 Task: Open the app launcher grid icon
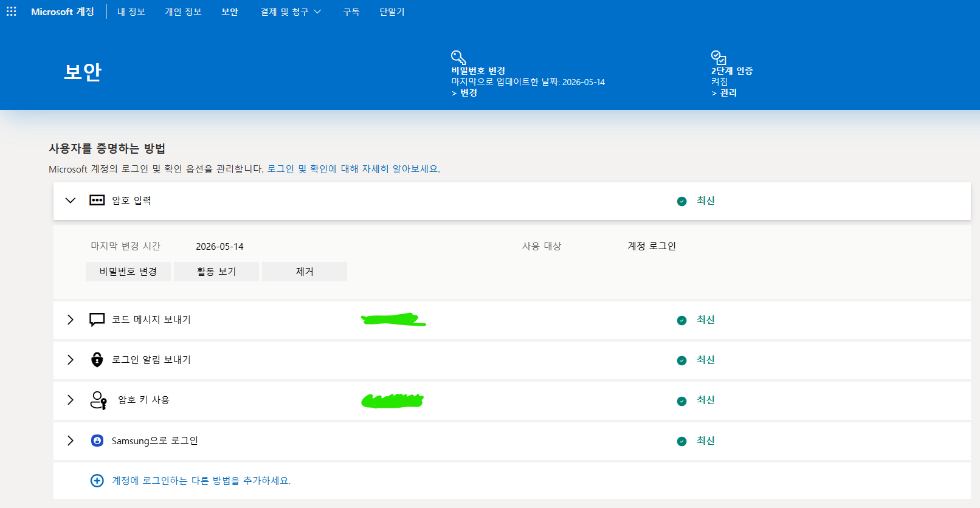click(11, 12)
